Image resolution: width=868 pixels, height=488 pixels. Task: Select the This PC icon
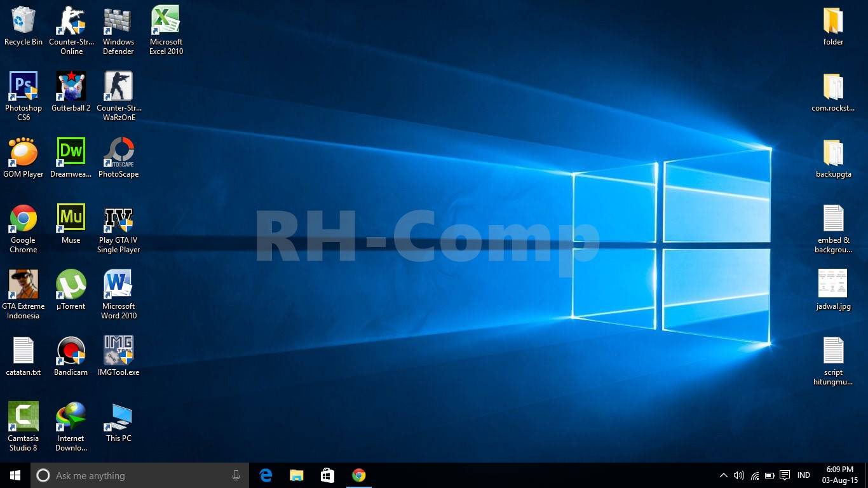click(x=118, y=423)
